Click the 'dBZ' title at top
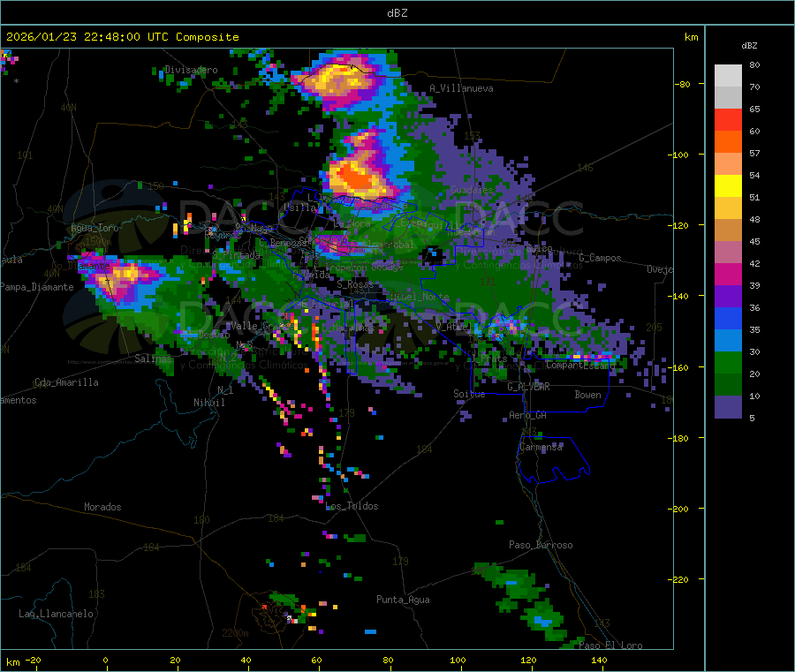This screenshot has width=795, height=672. click(397, 13)
